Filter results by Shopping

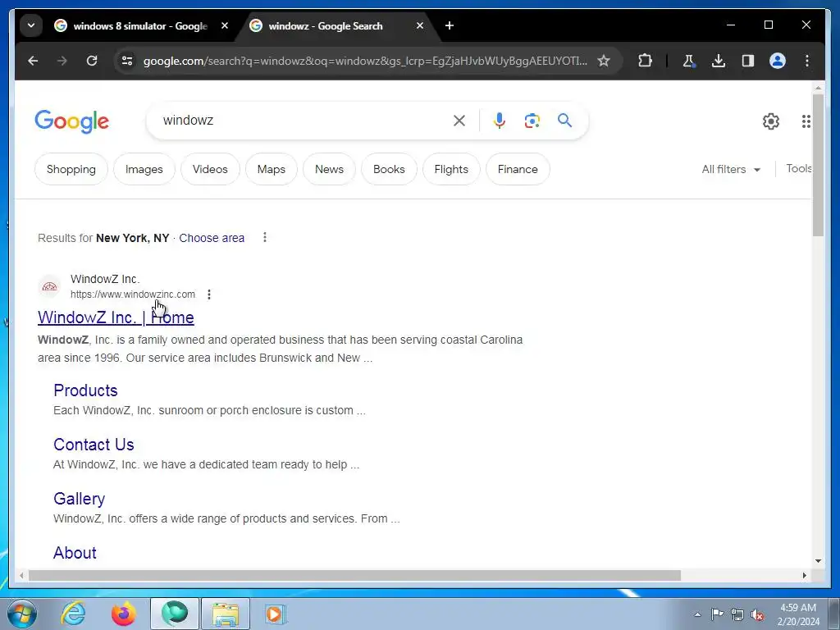pyautogui.click(x=71, y=169)
